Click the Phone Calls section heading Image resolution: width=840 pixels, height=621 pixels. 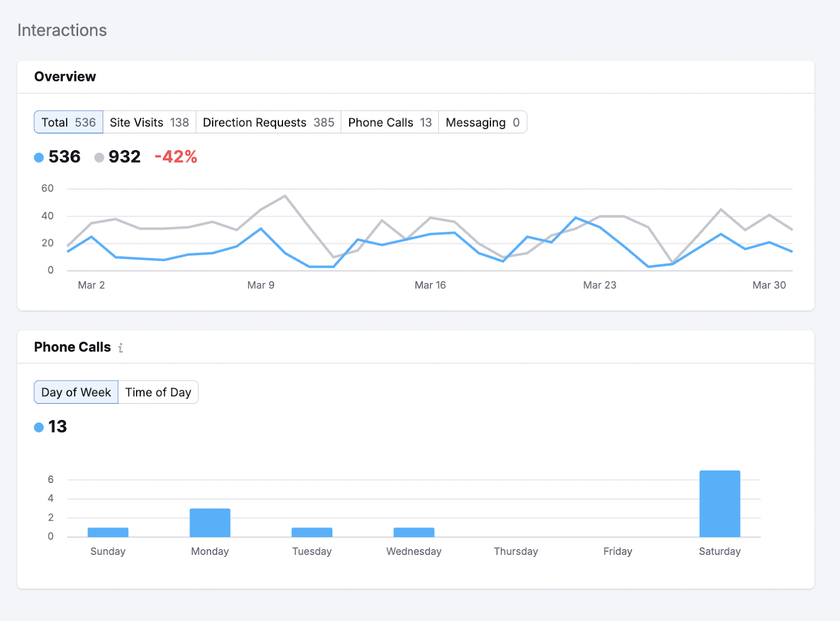click(x=72, y=346)
